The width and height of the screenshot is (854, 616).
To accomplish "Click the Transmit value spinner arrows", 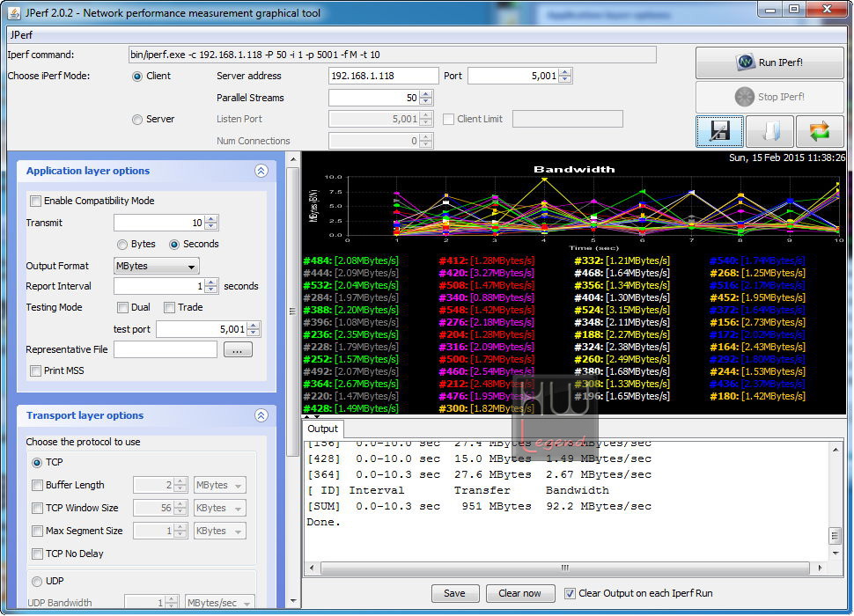I will (x=212, y=223).
